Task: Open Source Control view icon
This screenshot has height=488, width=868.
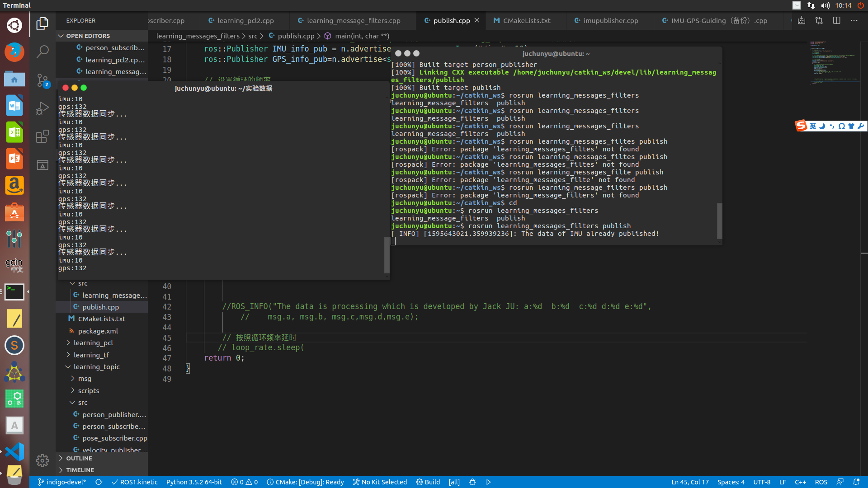Action: point(42,80)
